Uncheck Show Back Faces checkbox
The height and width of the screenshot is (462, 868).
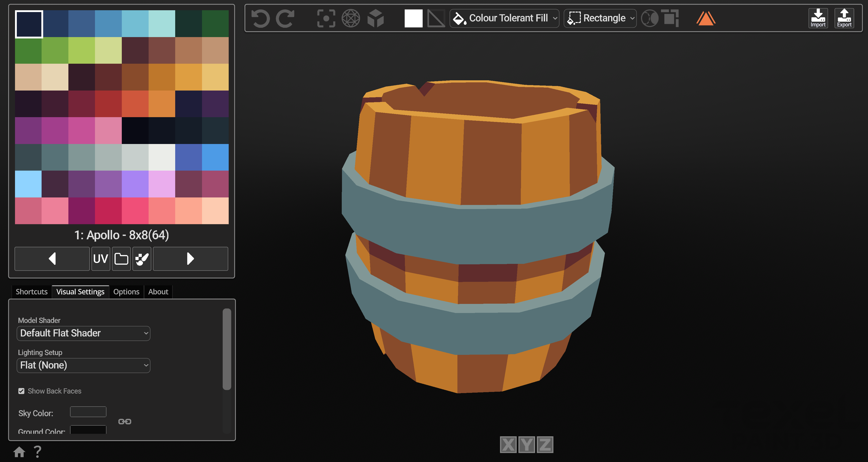pos(21,391)
